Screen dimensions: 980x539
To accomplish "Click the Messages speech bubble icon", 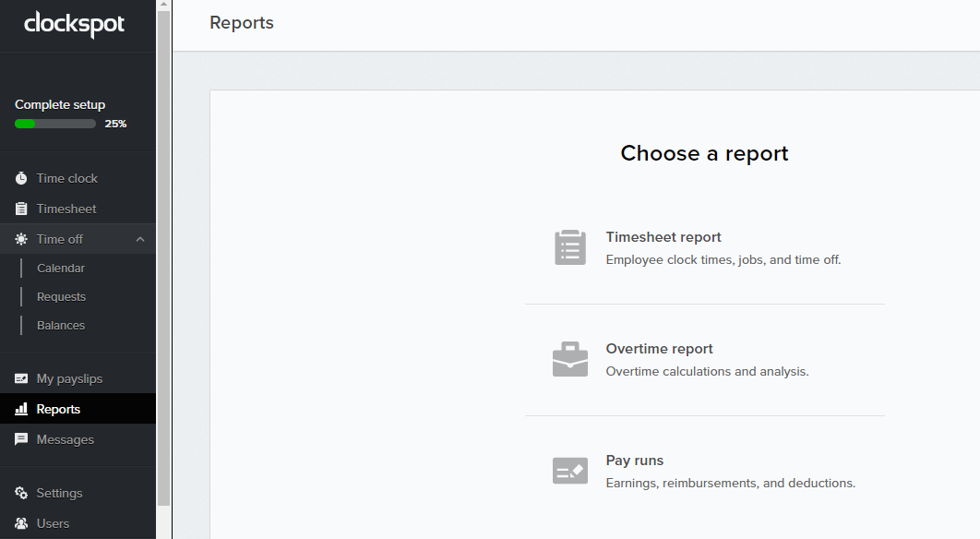I will 21,439.
